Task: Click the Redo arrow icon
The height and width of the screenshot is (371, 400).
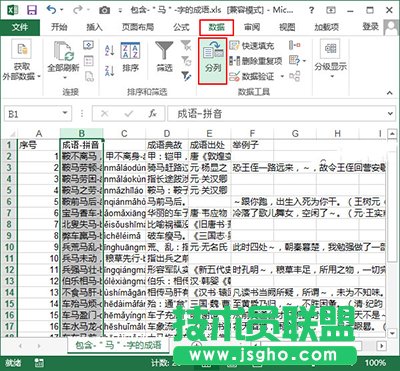Action: tap(77, 10)
